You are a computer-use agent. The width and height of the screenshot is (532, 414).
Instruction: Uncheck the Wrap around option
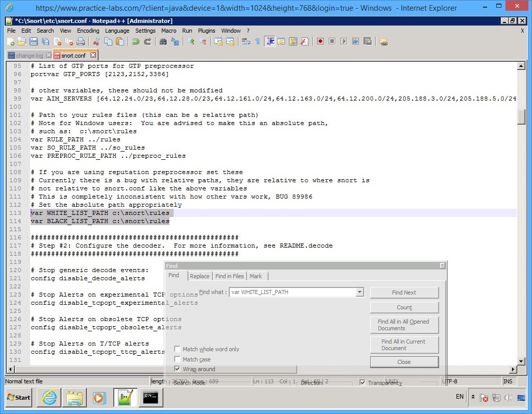click(177, 369)
